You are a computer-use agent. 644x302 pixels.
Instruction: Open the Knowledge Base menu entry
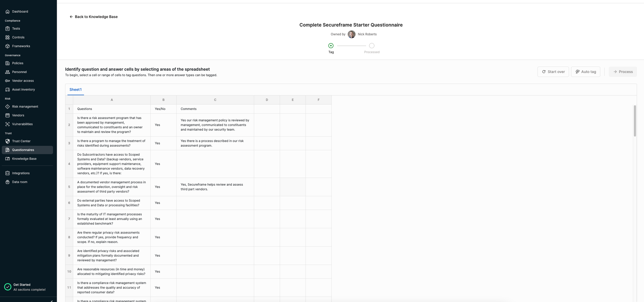(27, 159)
